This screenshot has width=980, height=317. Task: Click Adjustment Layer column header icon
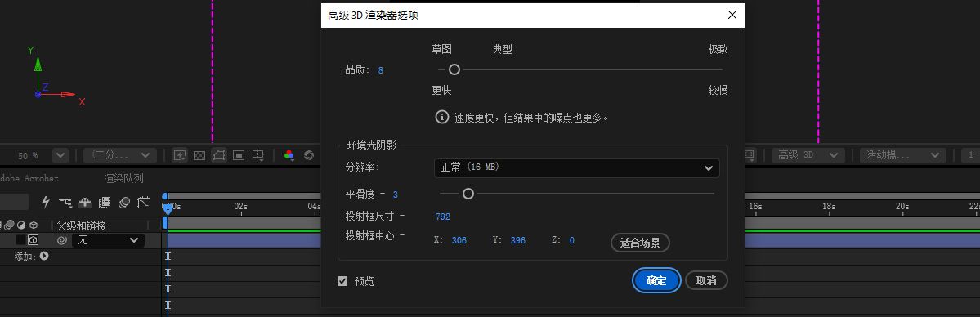click(21, 225)
